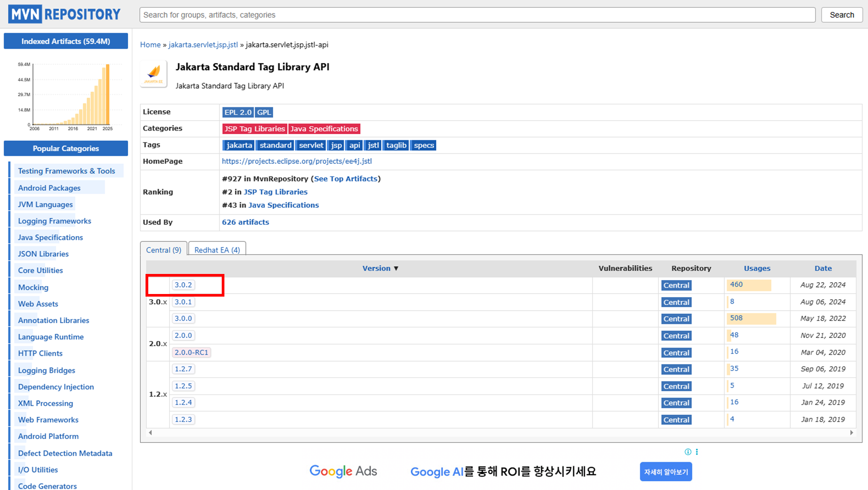This screenshot has height=490, width=868.
Task: Click the 460 usages bar
Action: pyautogui.click(x=748, y=285)
